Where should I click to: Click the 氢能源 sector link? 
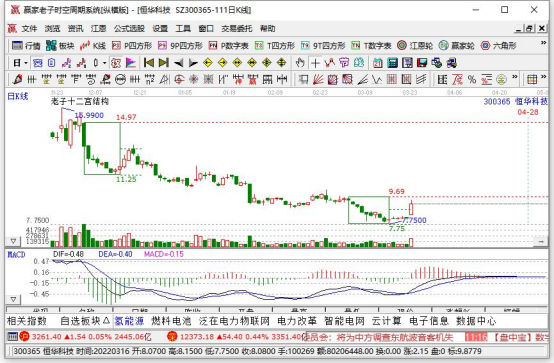tap(129, 321)
